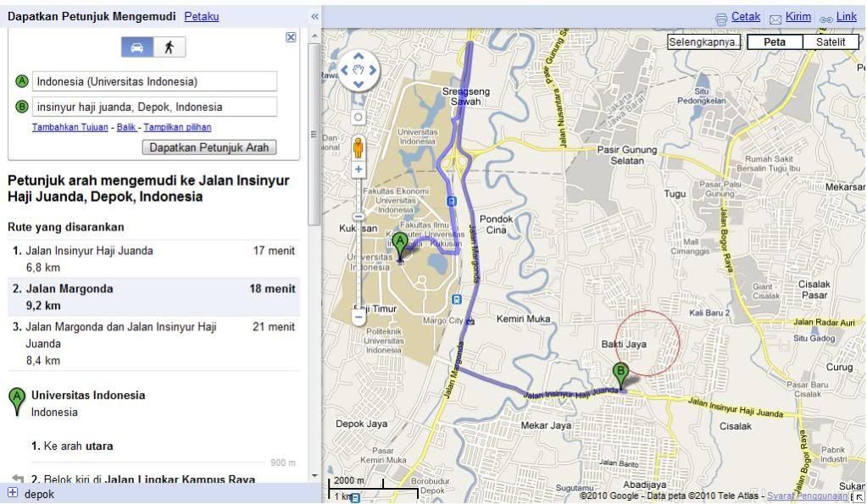Switch map view to Satelit
The width and height of the screenshot is (867, 504).
tap(830, 42)
